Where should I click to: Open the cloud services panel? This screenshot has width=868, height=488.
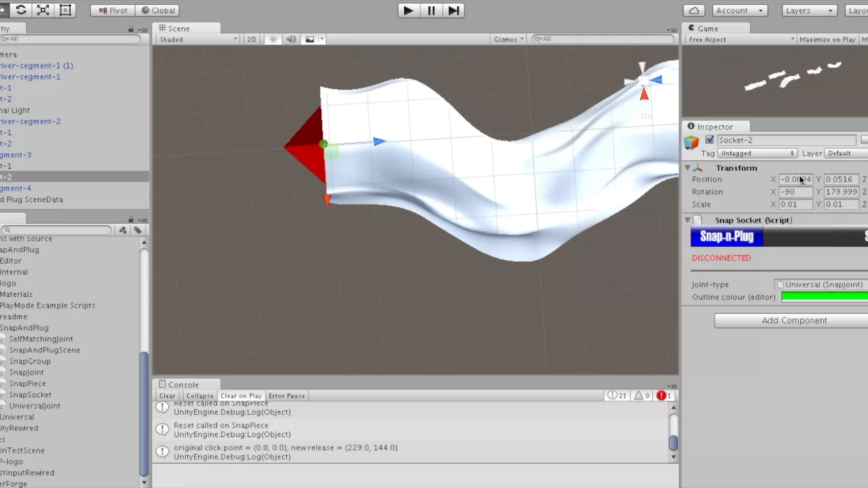point(694,10)
